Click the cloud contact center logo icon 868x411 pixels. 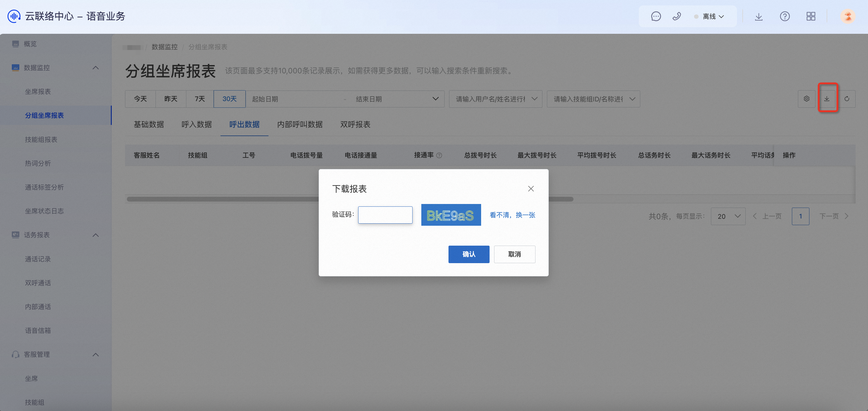[14, 16]
